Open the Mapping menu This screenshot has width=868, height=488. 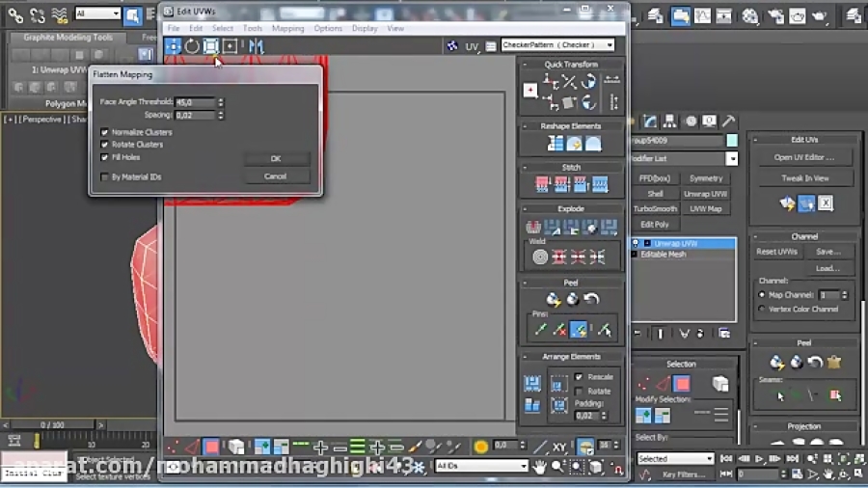click(x=287, y=29)
